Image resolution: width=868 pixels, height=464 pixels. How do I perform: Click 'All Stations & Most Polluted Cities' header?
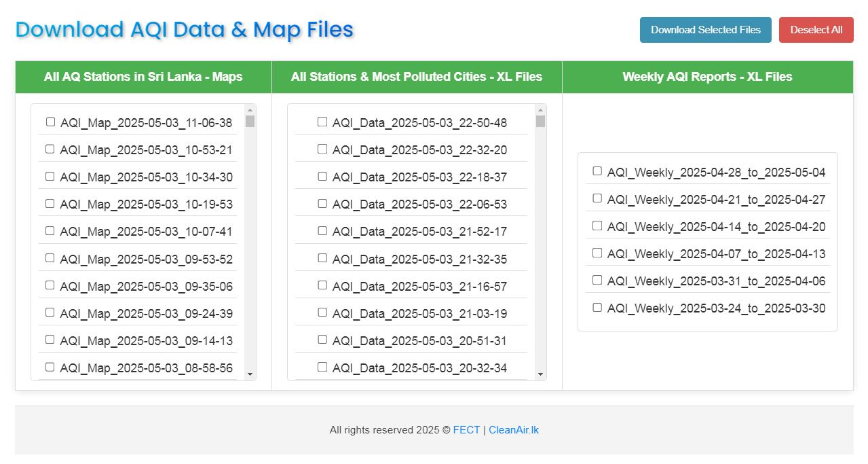417,77
